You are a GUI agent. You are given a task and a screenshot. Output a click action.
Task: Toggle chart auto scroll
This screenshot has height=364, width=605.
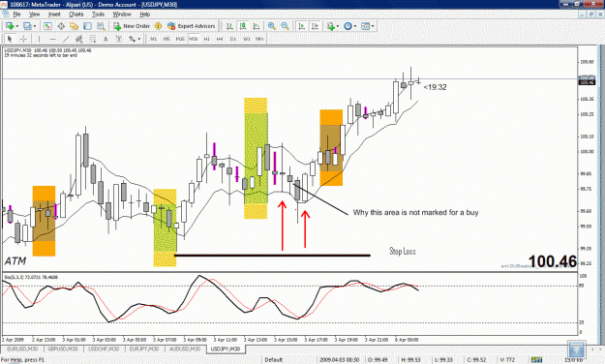302,26
